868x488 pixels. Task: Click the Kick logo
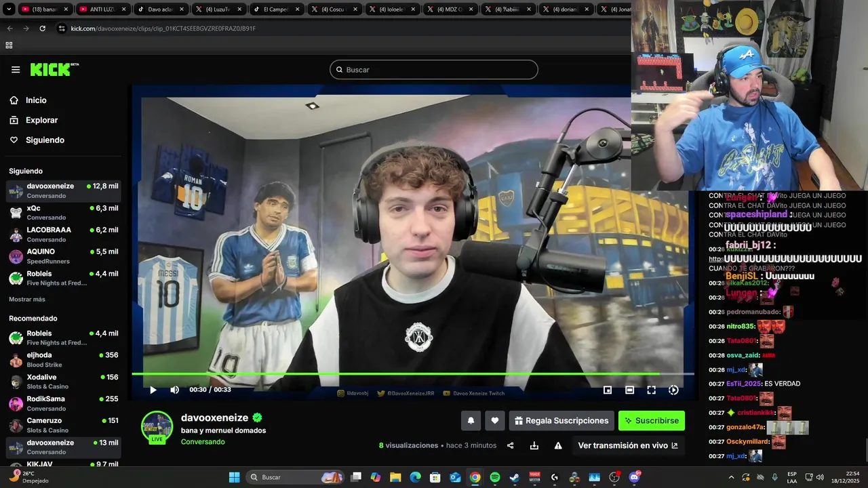point(54,70)
